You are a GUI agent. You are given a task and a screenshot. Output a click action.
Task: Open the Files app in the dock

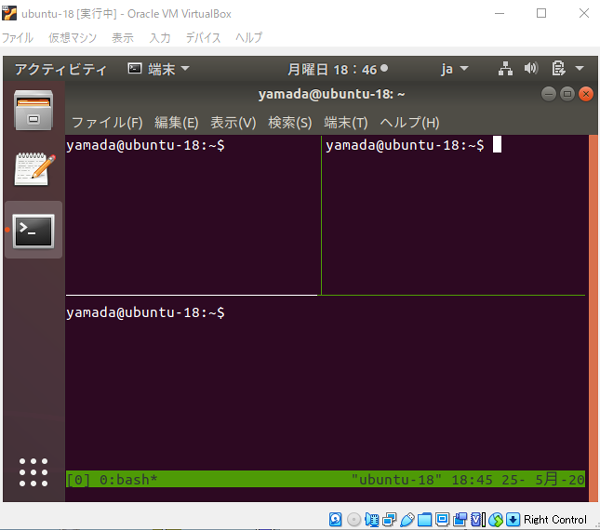tap(34, 110)
